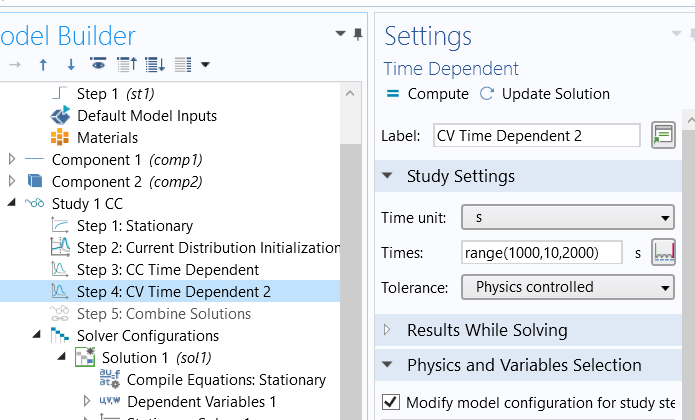
Task: Open the Tolerance dropdown showing Physics controlled
Action: click(x=568, y=288)
